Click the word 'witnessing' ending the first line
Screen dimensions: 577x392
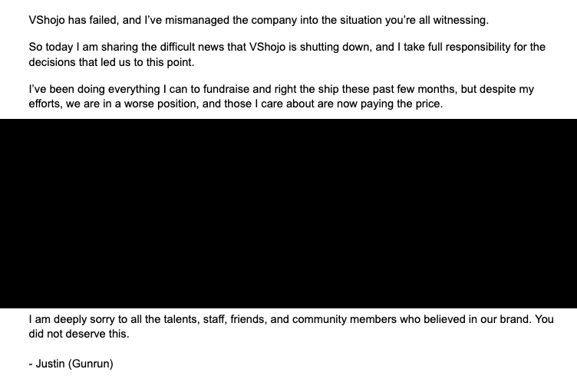click(x=460, y=19)
